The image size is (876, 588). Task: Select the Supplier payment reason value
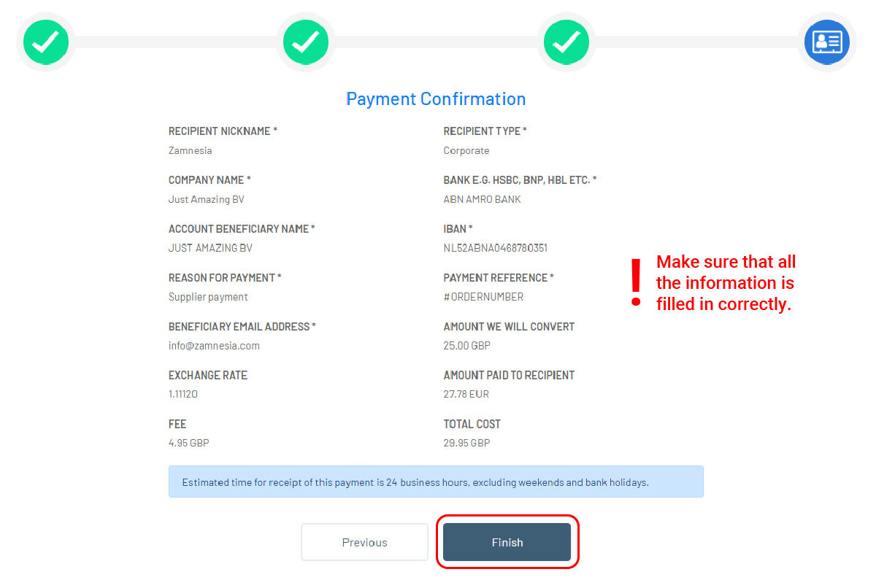pyautogui.click(x=208, y=297)
